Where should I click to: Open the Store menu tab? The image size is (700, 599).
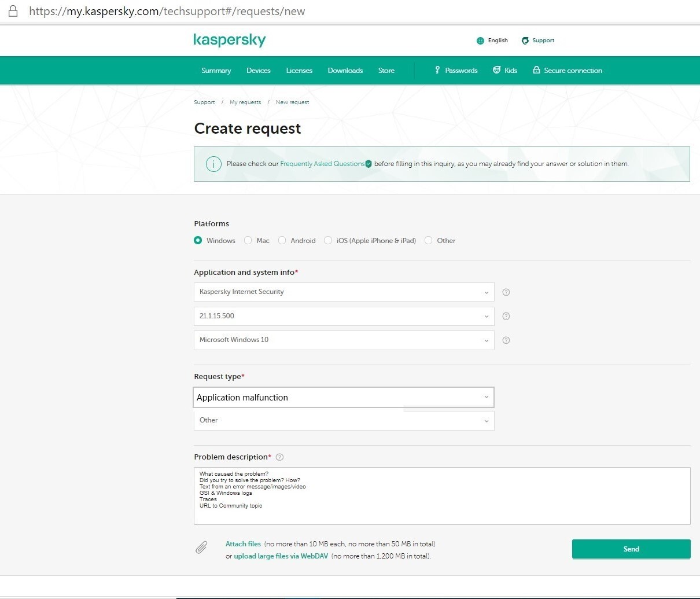[386, 71]
